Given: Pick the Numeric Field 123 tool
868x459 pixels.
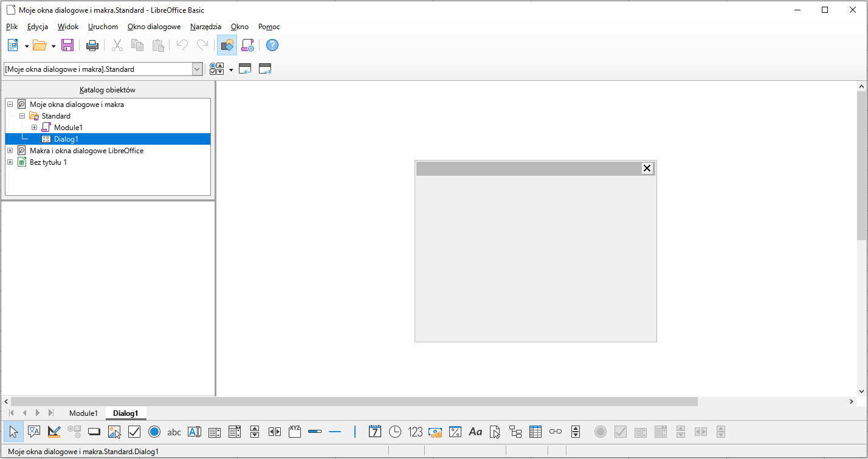Looking at the screenshot, I should [415, 432].
